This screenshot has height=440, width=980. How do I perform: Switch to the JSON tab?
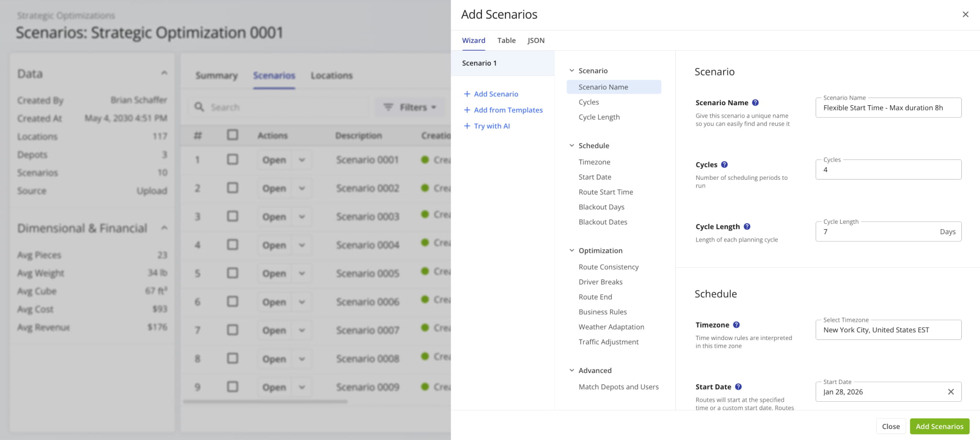(x=535, y=41)
